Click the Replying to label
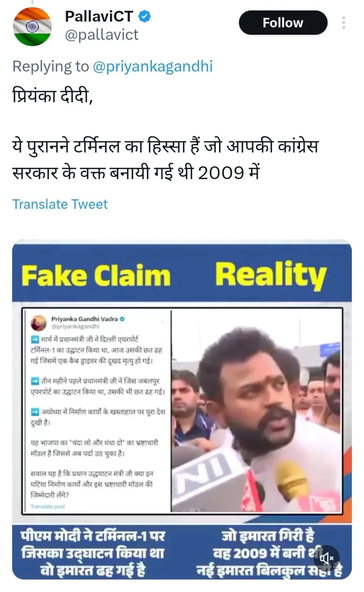364x592 pixels. click(51, 67)
